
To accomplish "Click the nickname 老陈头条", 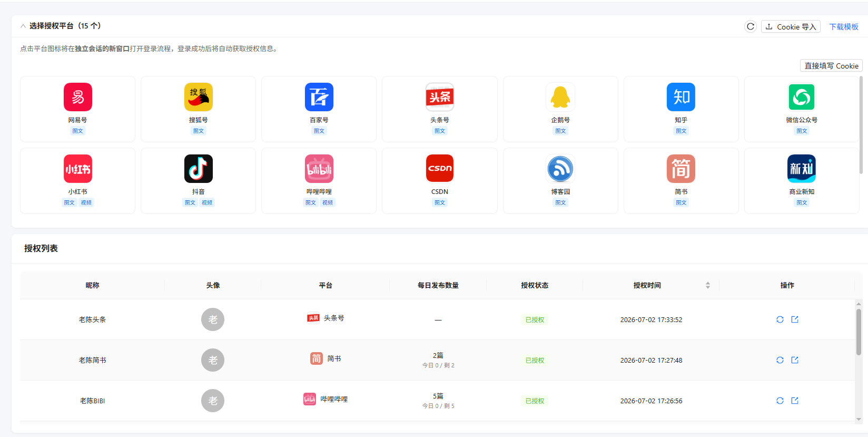I will pos(92,319).
